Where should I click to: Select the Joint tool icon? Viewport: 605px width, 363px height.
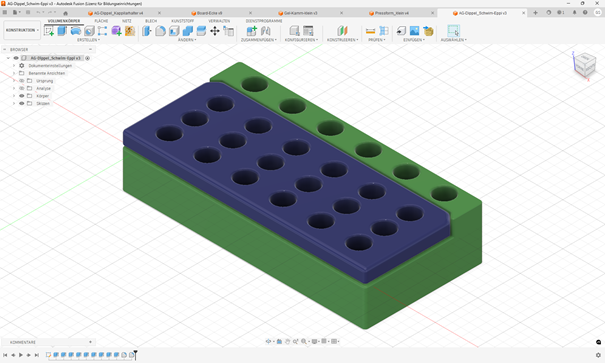coord(265,31)
